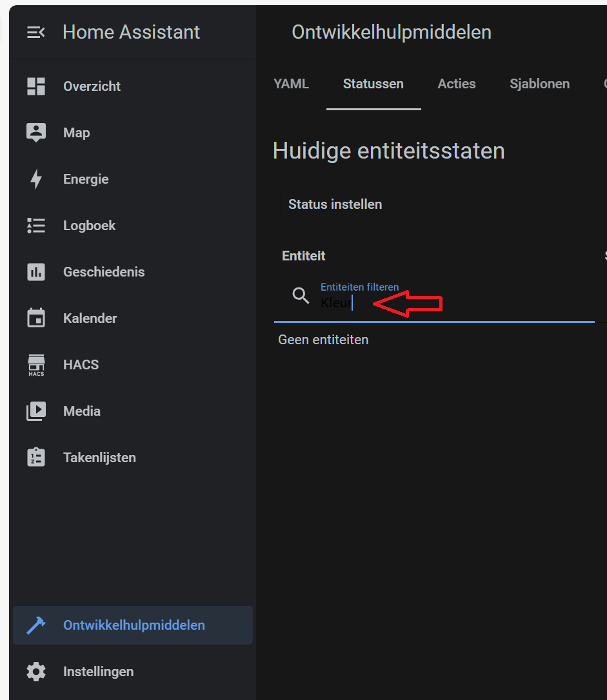Select the Sjablonen tab
The image size is (607, 700).
click(x=539, y=84)
